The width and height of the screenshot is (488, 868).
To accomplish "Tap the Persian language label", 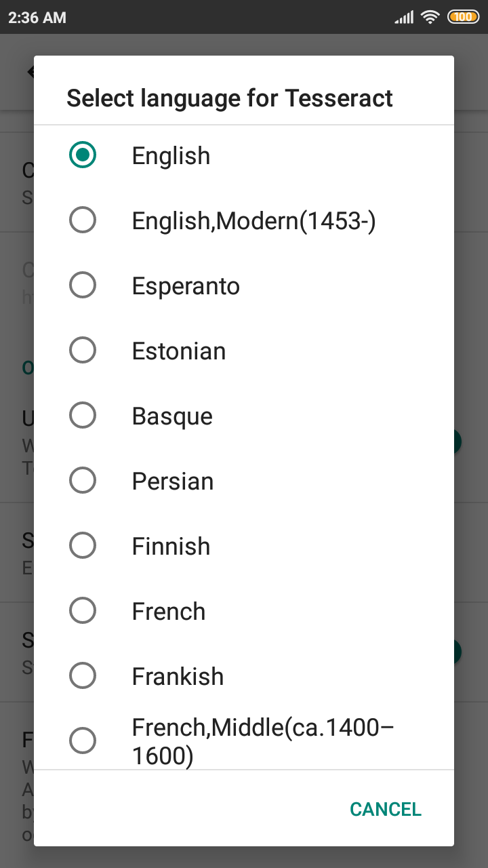I will click(x=173, y=481).
